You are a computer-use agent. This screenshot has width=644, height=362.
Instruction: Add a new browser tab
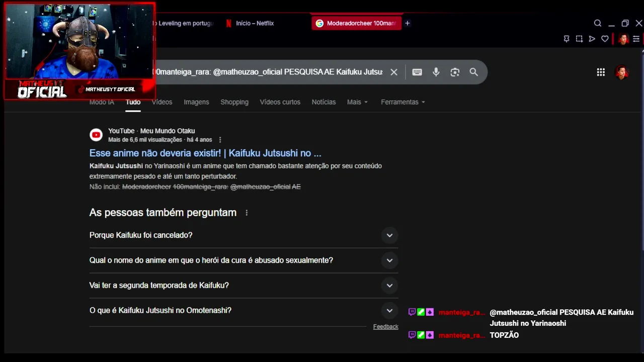408,23
